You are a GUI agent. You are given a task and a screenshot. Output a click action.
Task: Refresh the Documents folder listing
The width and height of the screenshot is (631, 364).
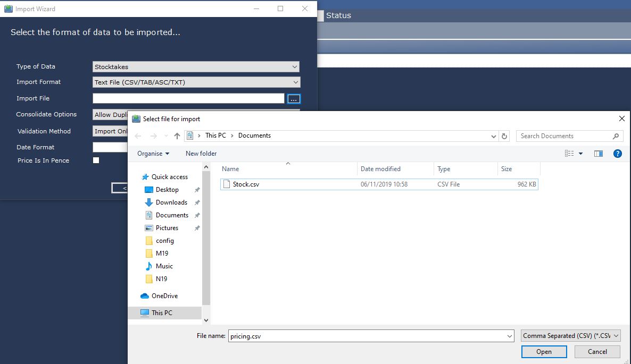[x=504, y=136]
